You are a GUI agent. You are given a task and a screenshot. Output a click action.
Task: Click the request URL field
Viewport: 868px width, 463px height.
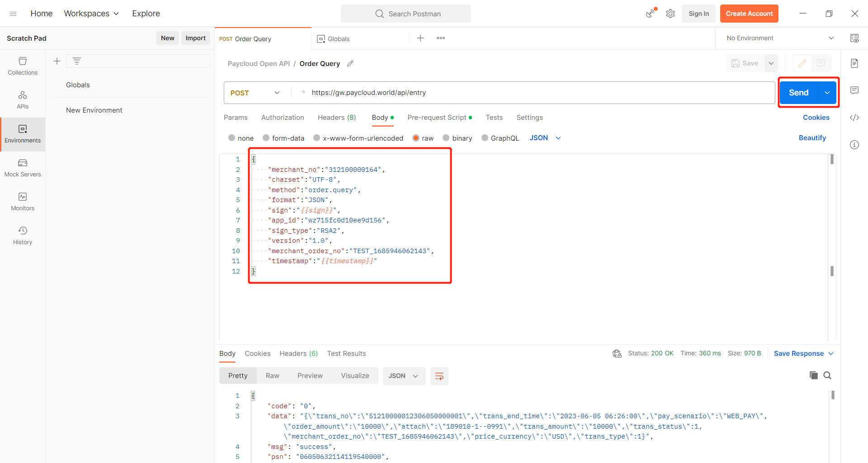tap(533, 93)
